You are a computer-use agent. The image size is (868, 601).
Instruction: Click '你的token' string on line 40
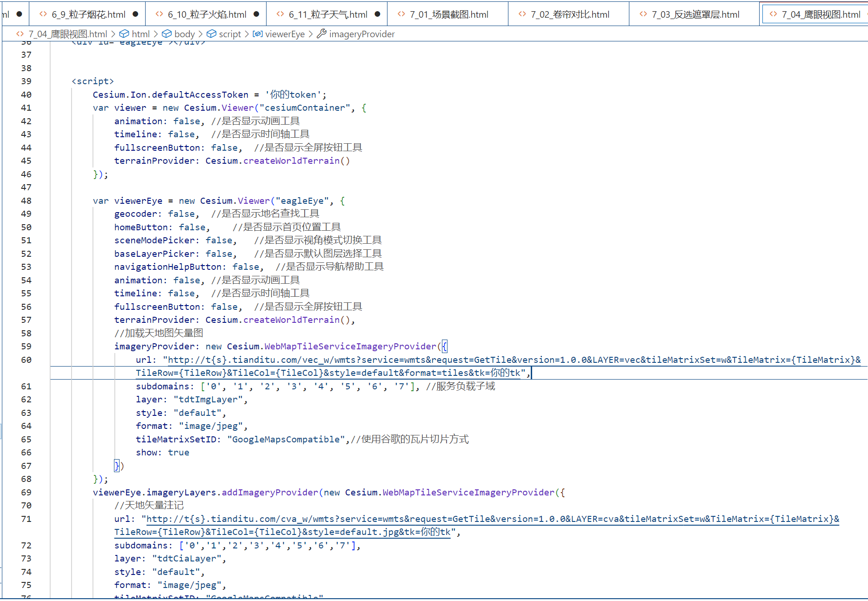click(x=293, y=94)
